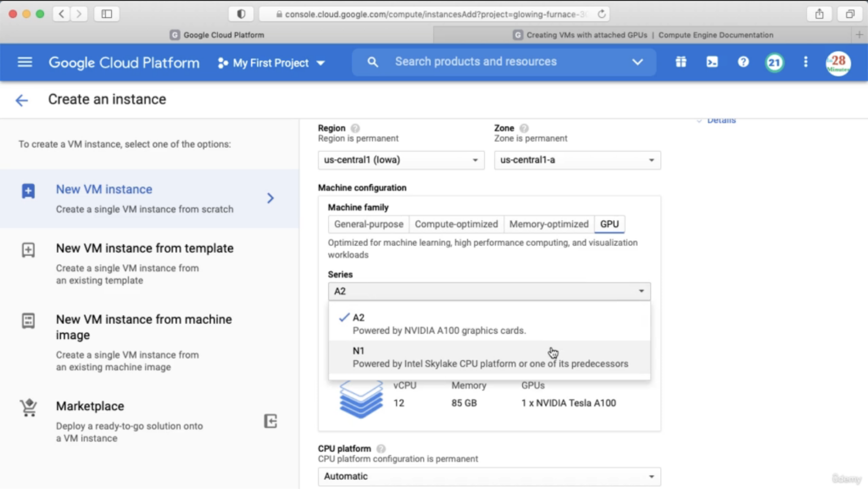Screen dimensions: 868x492
Task: Open the Marketplace option
Action: point(149,422)
